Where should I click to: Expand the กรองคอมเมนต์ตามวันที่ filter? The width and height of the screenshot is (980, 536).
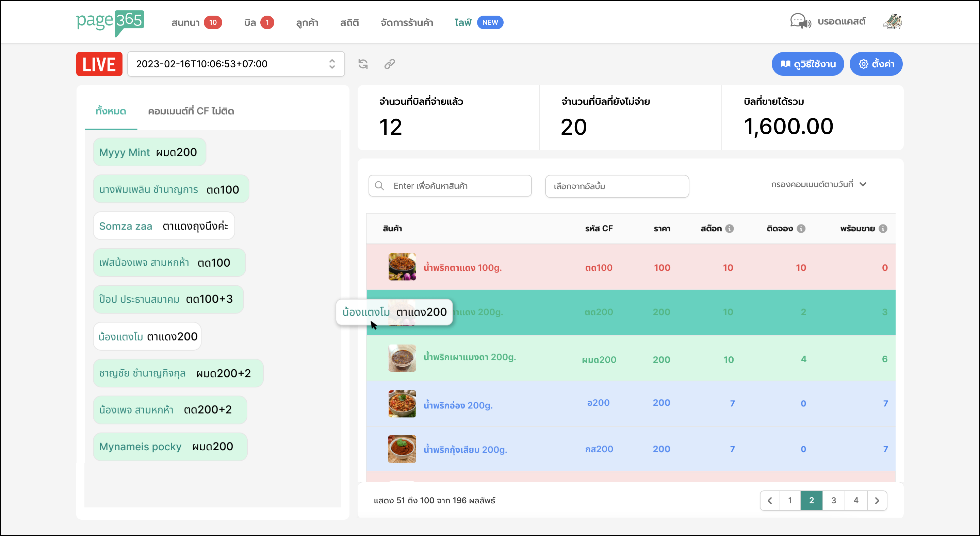click(819, 184)
